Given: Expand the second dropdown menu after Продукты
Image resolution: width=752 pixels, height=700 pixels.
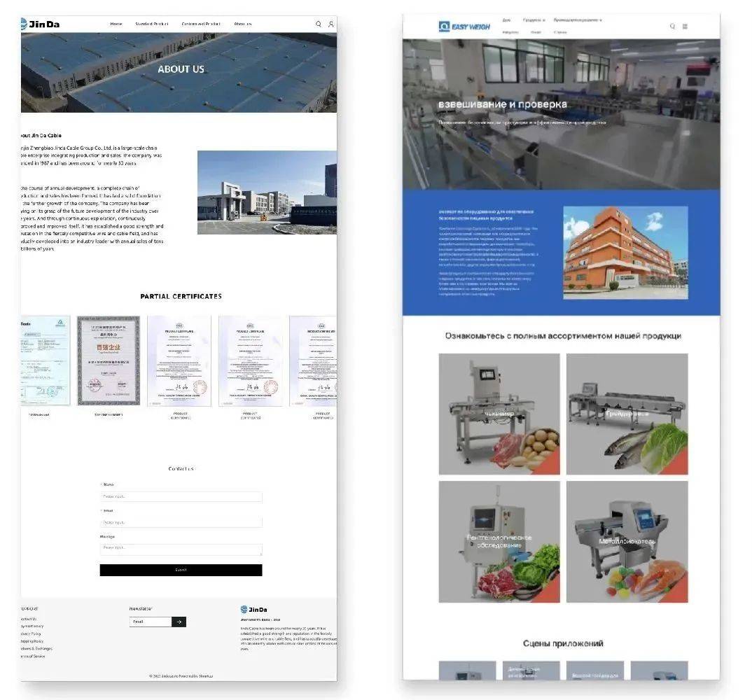Looking at the screenshot, I should [578, 20].
